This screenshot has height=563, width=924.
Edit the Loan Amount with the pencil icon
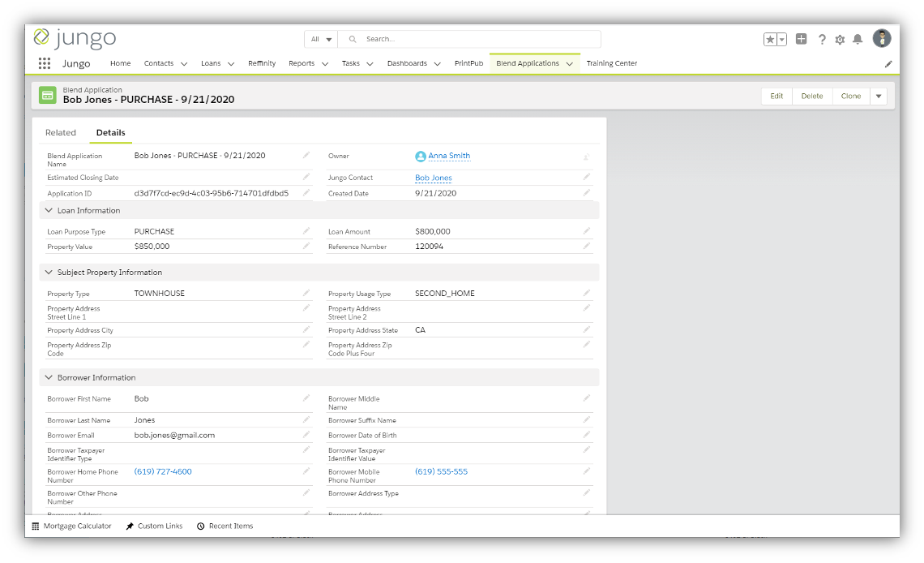[x=586, y=231]
